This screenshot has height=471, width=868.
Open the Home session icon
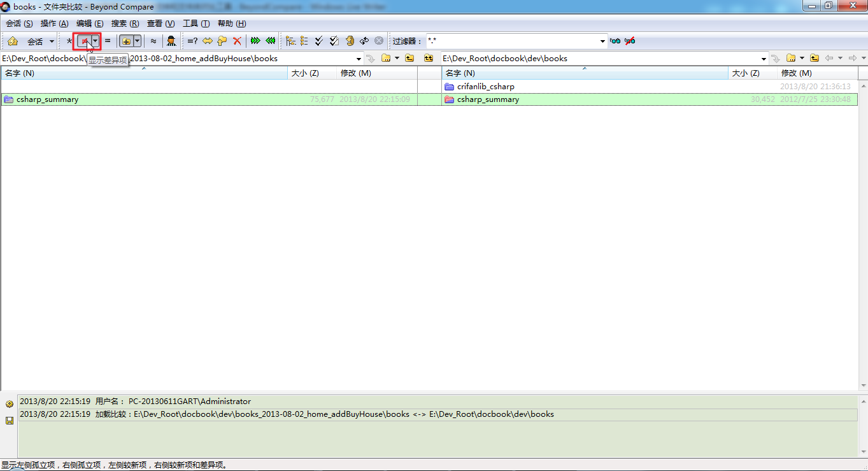(12, 41)
